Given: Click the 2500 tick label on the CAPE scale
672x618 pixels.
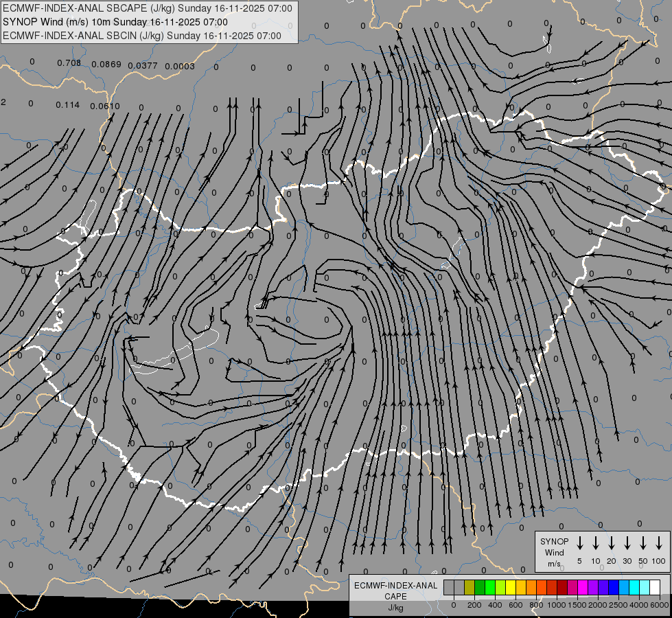Looking at the screenshot, I should pos(618,605).
